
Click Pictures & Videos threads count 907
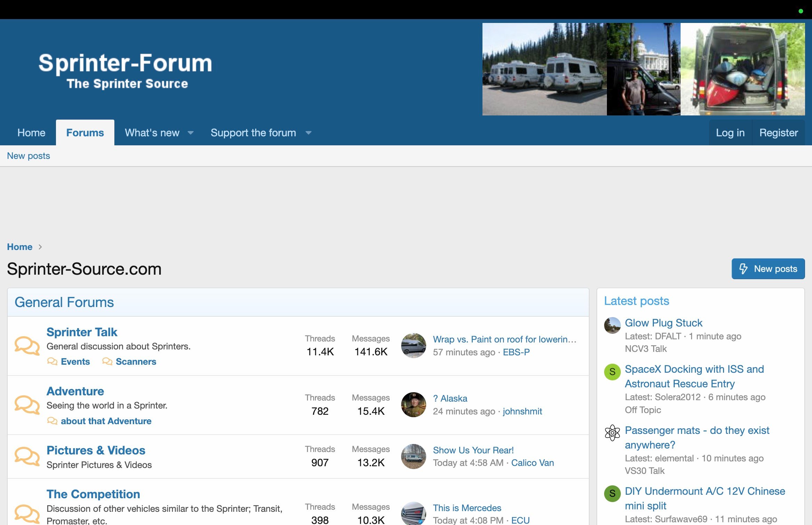tap(320, 463)
